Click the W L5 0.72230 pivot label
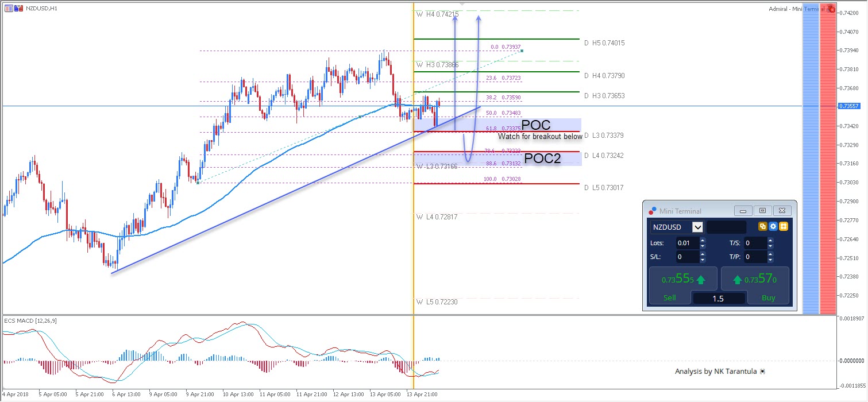868x402 pixels. tap(438, 302)
